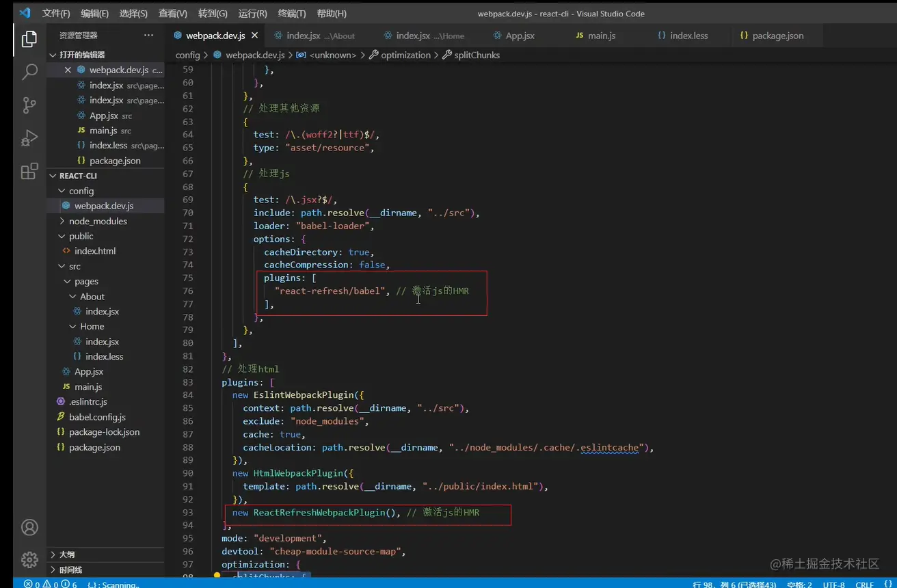Click the explorer more actions ellipsis
This screenshot has height=588, width=897.
[148, 35]
